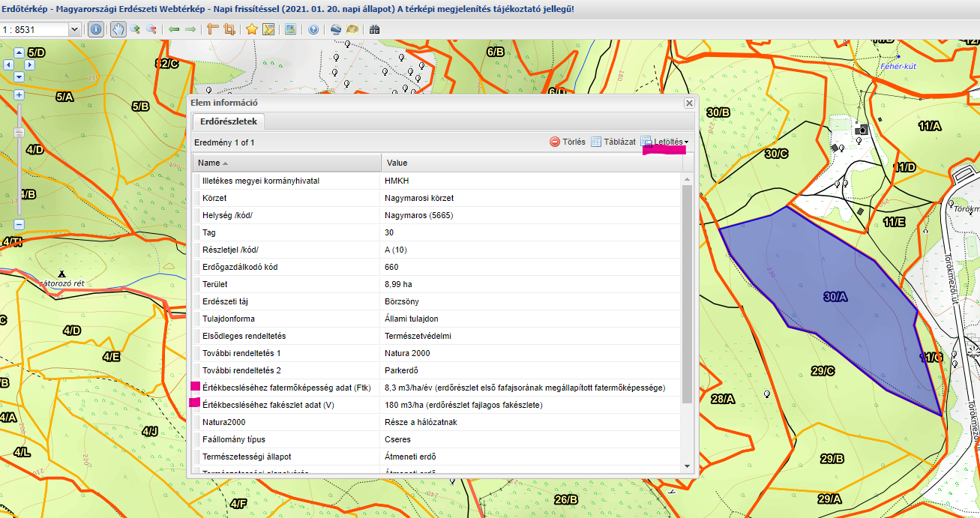
Task: Go to previous map extent arrow
Action: pyautogui.click(x=174, y=29)
